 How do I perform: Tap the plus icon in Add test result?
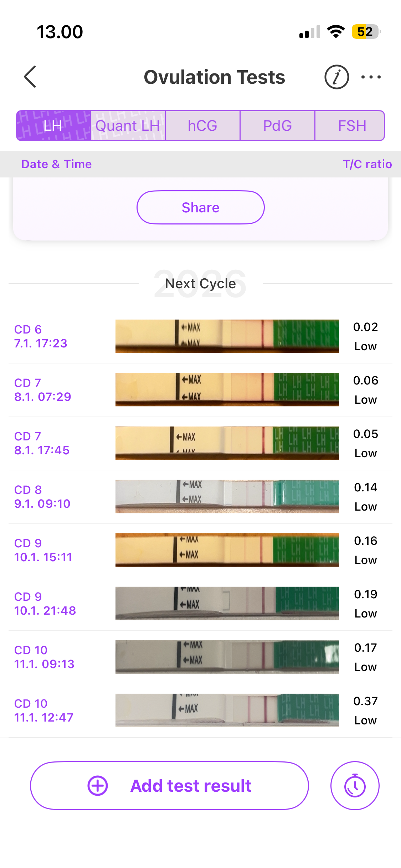98,786
